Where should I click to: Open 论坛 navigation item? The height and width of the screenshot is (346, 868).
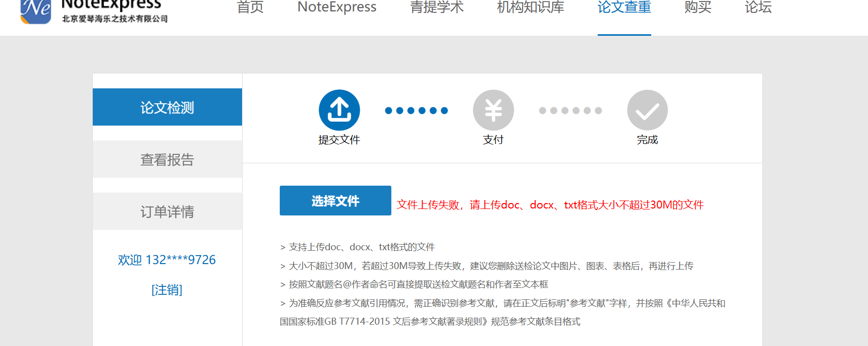click(x=758, y=7)
